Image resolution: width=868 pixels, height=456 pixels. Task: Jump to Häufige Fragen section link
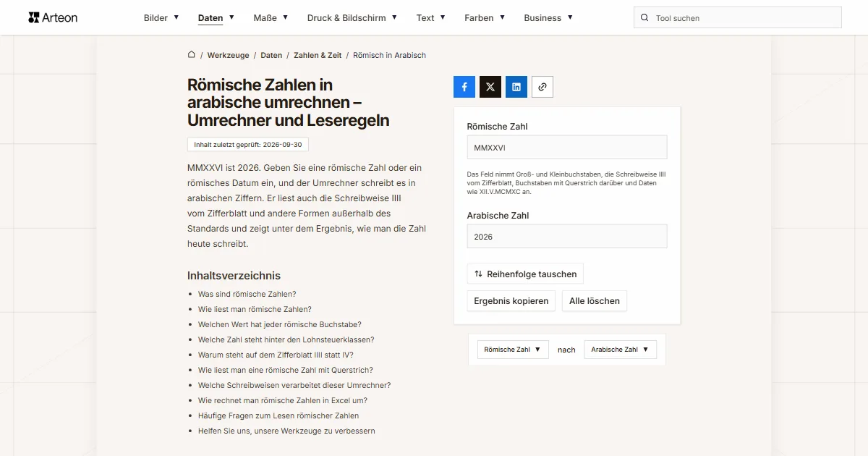[278, 415]
